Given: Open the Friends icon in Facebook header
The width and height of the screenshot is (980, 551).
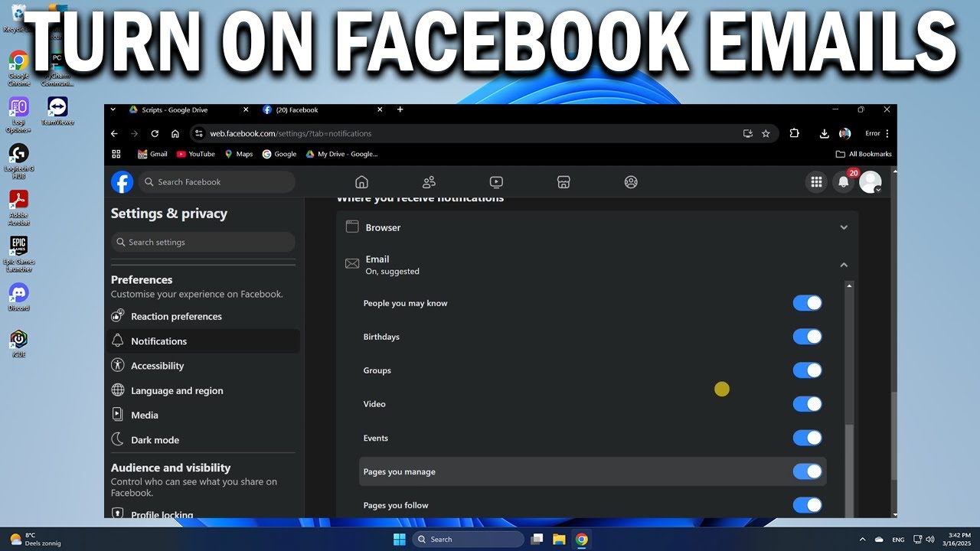Looking at the screenshot, I should (429, 182).
